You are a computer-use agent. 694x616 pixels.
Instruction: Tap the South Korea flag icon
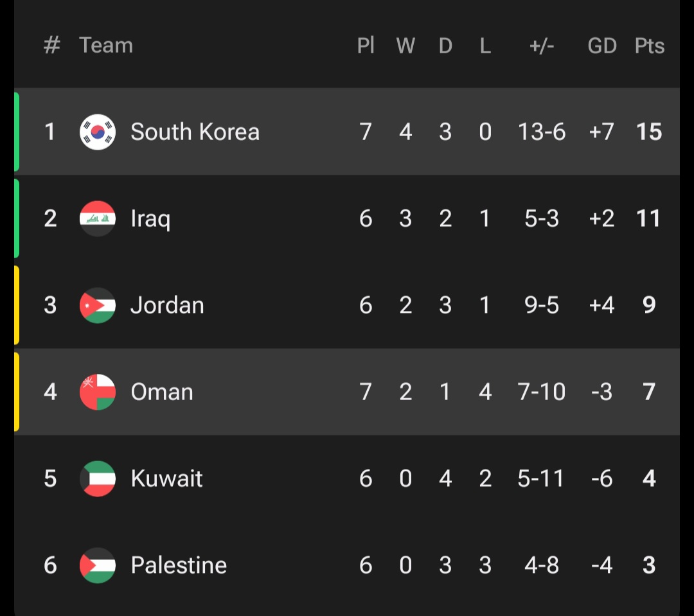pos(98,132)
